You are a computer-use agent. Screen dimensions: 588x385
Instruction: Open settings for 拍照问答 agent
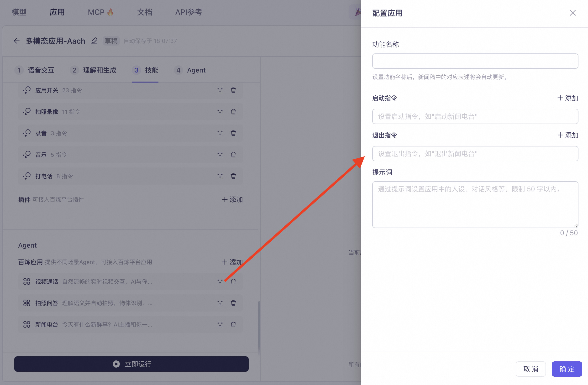(220, 303)
